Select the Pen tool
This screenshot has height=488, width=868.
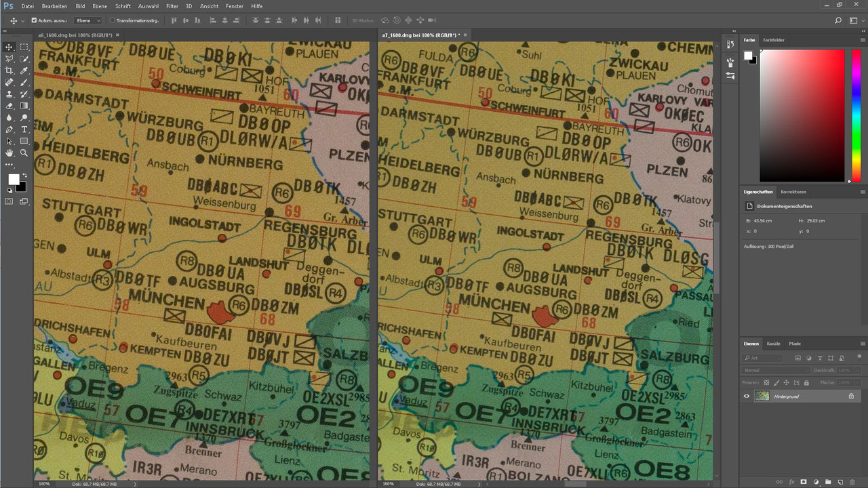coord(9,129)
